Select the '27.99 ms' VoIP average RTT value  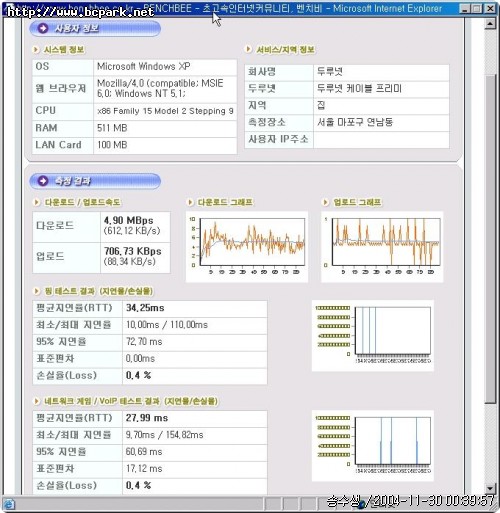pyautogui.click(x=147, y=418)
